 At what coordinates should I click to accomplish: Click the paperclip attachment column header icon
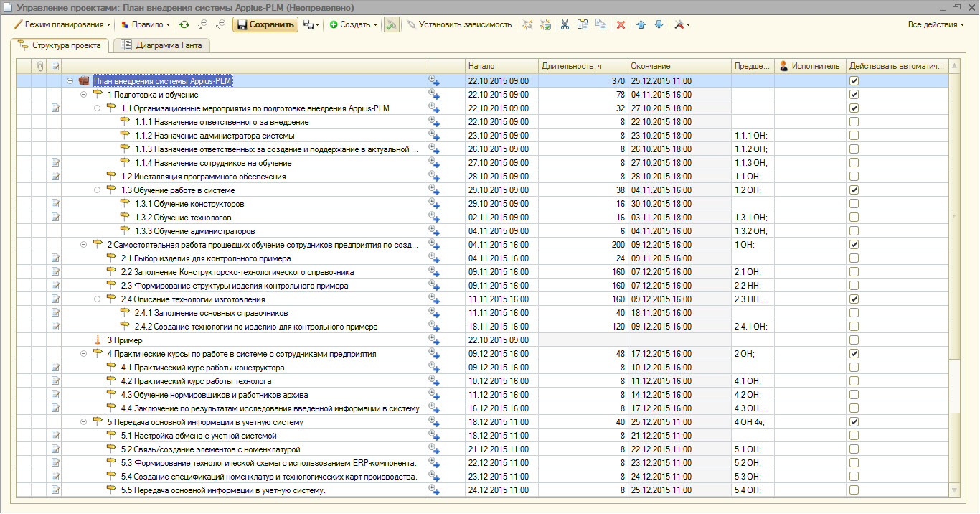40,66
